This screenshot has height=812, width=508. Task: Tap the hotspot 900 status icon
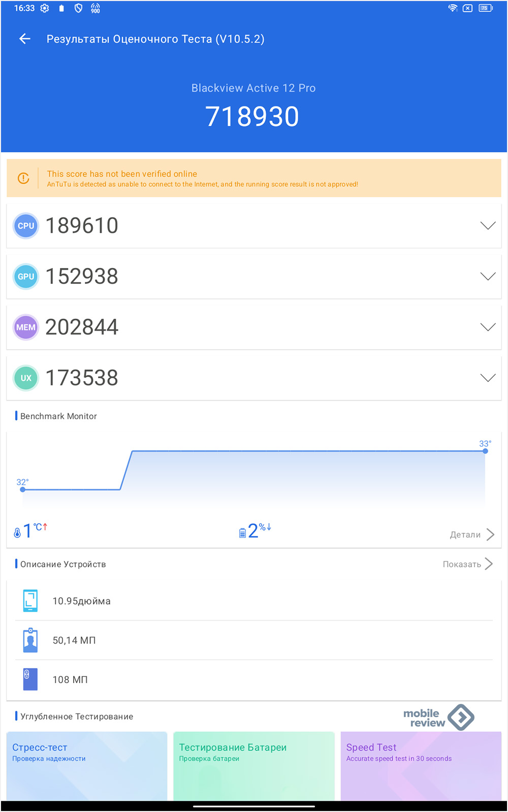click(95, 8)
